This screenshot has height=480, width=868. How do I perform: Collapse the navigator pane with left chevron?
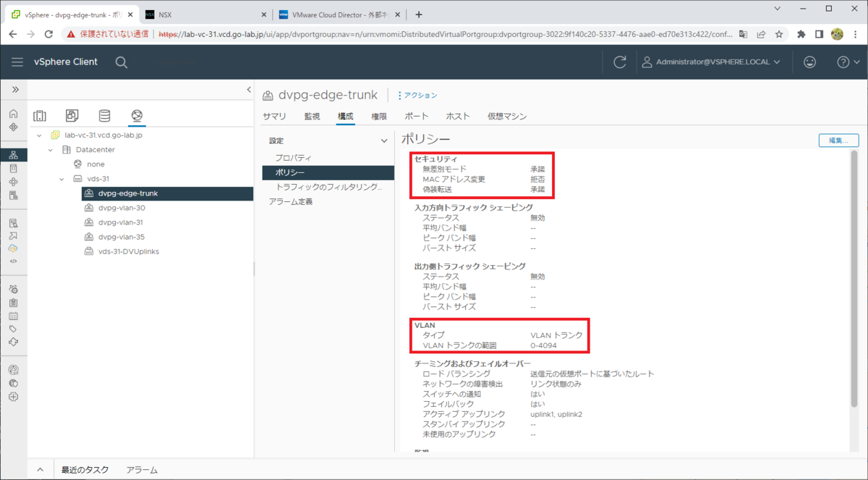point(249,90)
